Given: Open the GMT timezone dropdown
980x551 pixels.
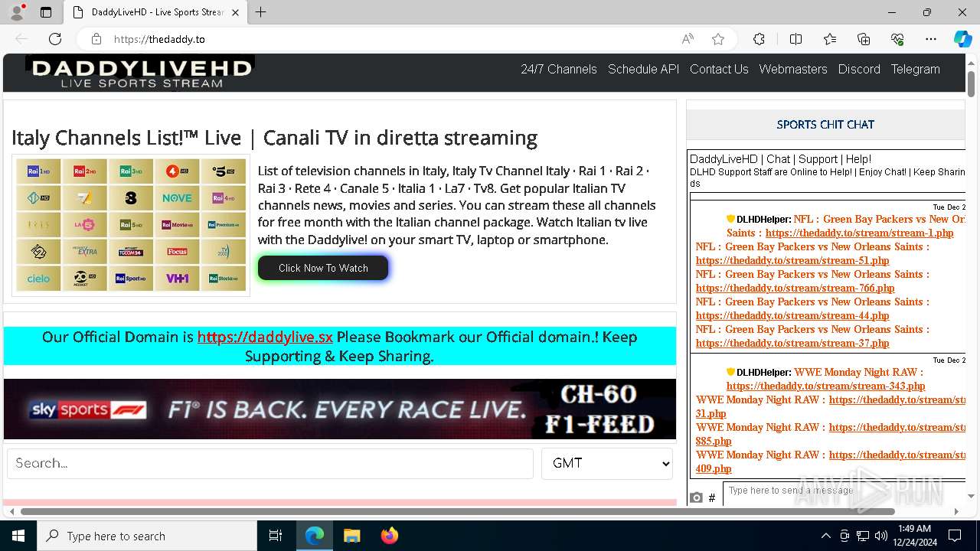Looking at the screenshot, I should 607,463.
